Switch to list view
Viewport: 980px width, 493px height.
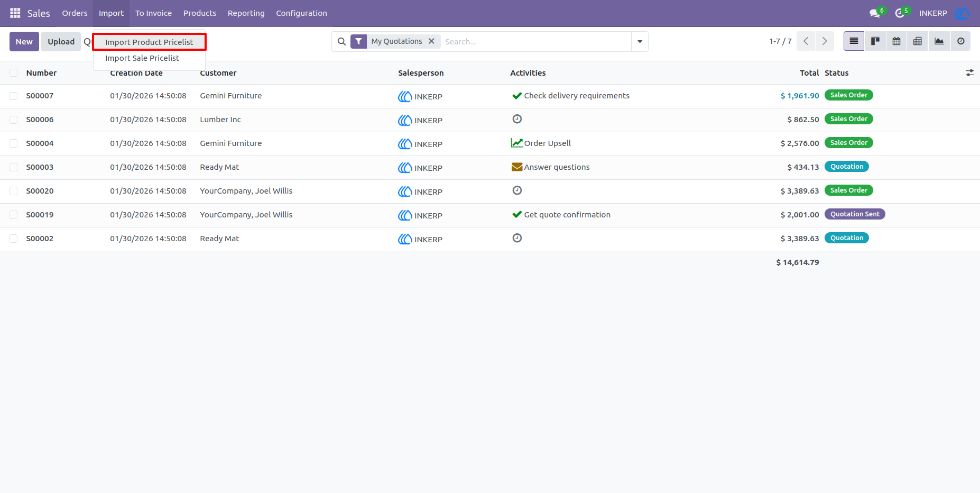click(x=854, y=41)
